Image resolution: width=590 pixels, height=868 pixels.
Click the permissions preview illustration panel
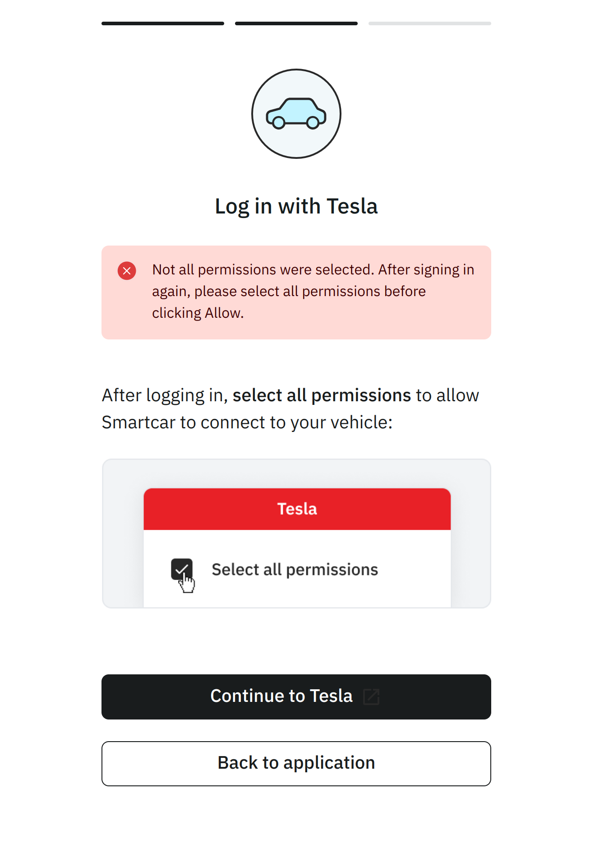296,534
